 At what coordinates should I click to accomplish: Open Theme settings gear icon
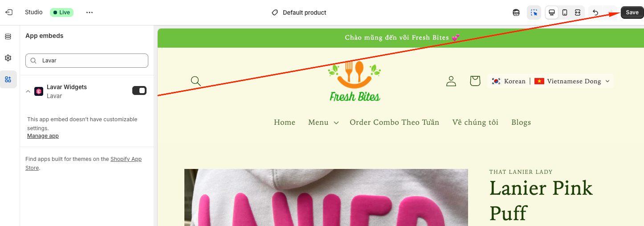pos(8,58)
